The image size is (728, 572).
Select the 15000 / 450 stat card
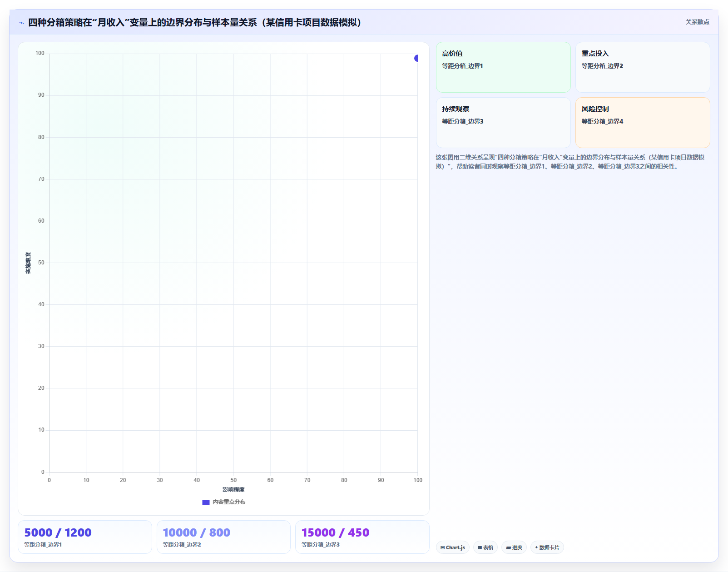pos(362,537)
